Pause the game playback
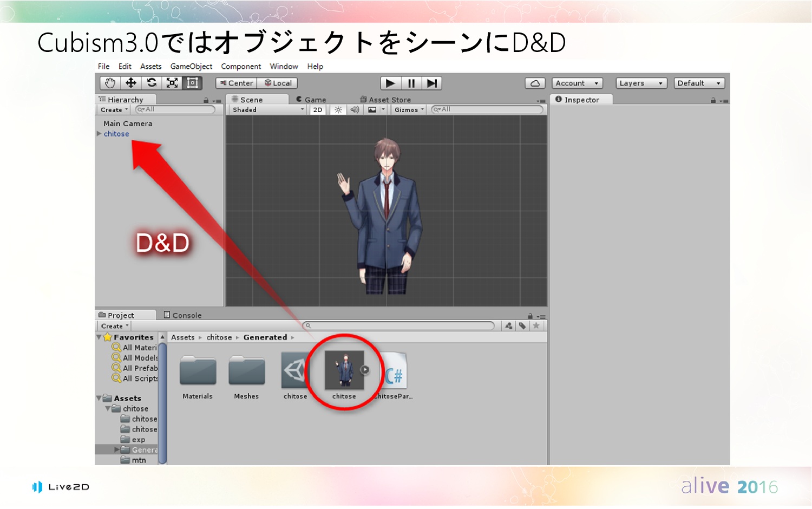Image resolution: width=812 pixels, height=509 pixels. tap(411, 83)
